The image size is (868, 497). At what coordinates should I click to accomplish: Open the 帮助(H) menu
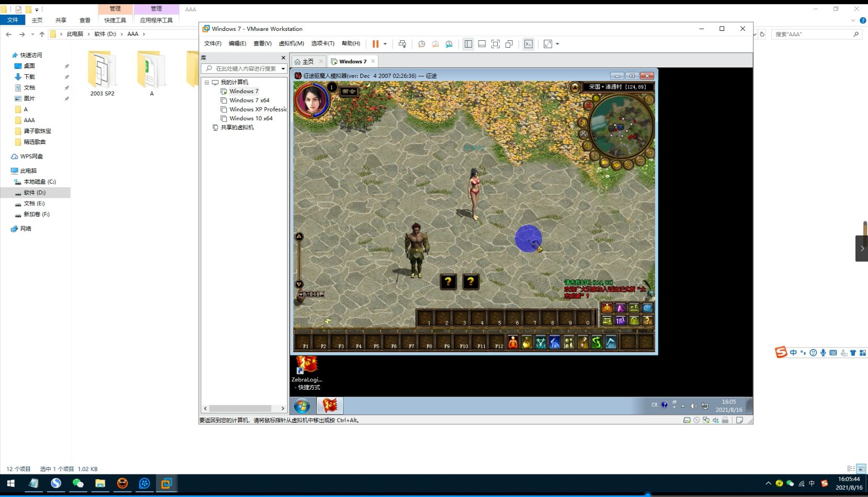351,43
